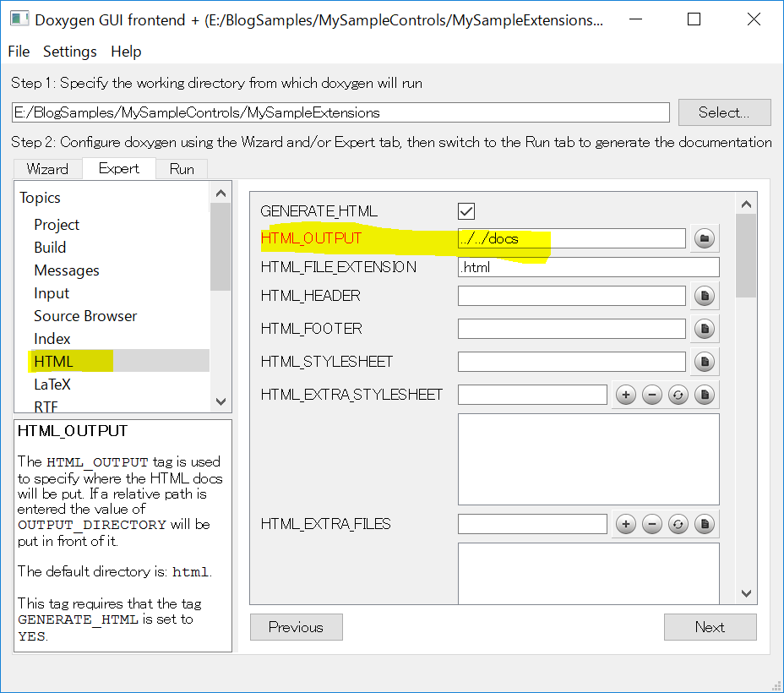Open the Help menu
The image size is (784, 693).
click(126, 52)
